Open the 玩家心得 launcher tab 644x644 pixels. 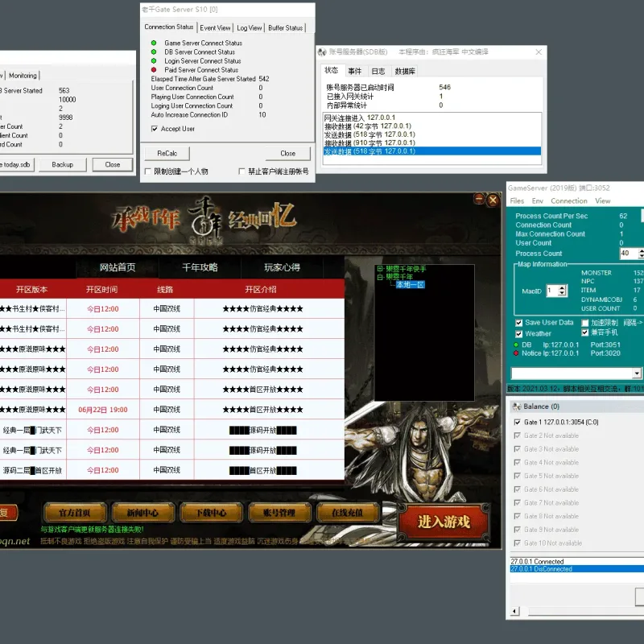coord(283,267)
